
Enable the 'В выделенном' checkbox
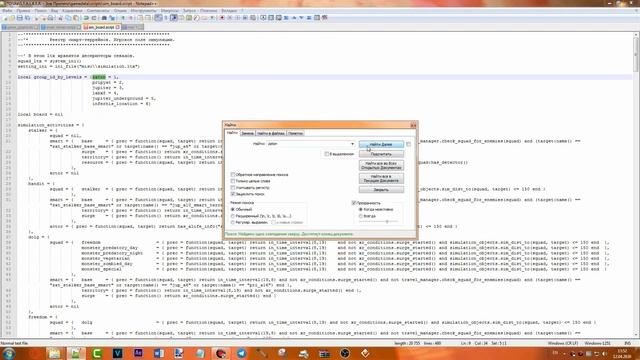[x=327, y=154]
